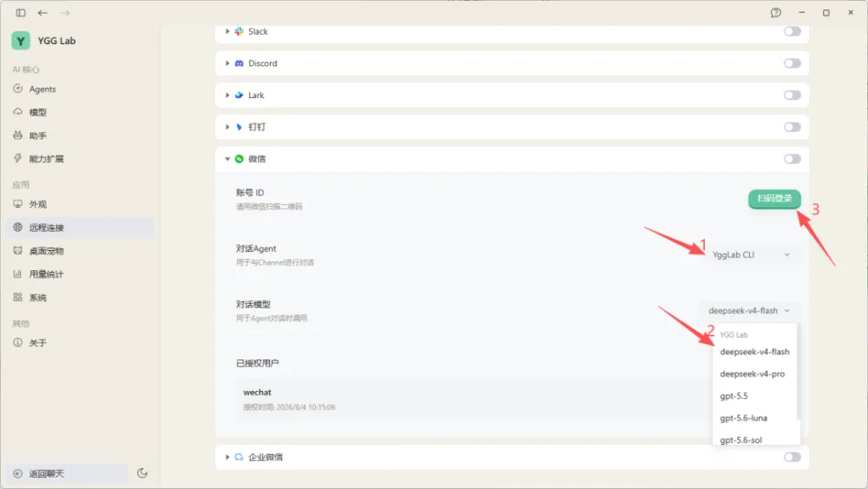868x489 pixels.
Task: Click the YGG Lab app title
Action: [x=56, y=41]
